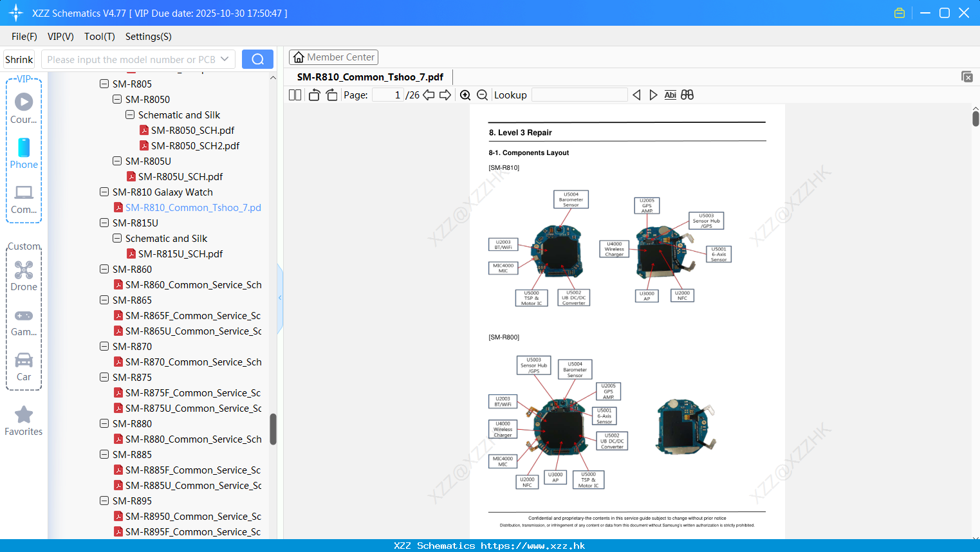Viewport: 980px width, 552px height.
Task: Rotate page clockwise
Action: [331, 95]
